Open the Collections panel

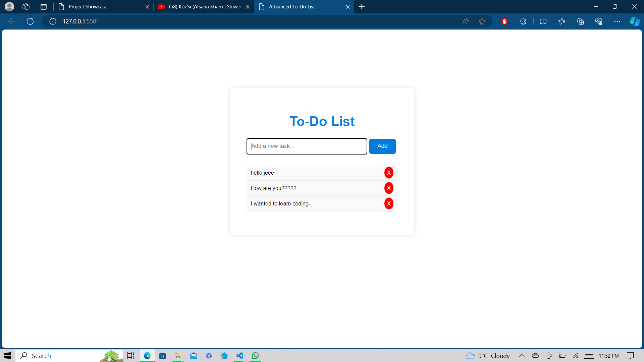pyautogui.click(x=580, y=21)
